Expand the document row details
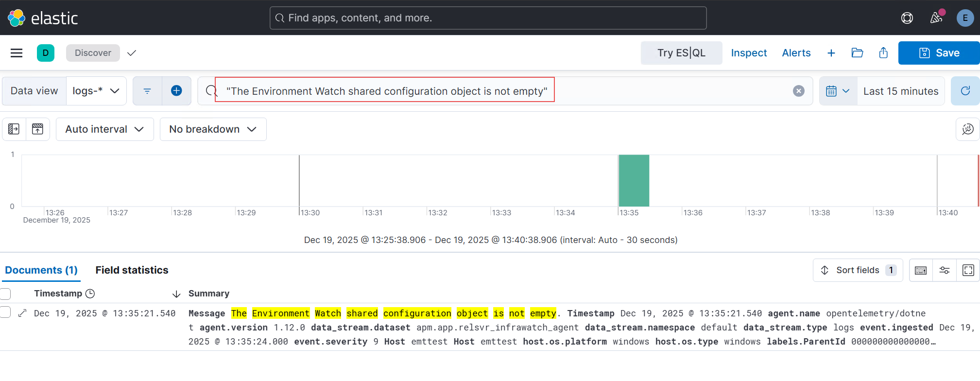This screenshot has width=980, height=381. tap(22, 313)
